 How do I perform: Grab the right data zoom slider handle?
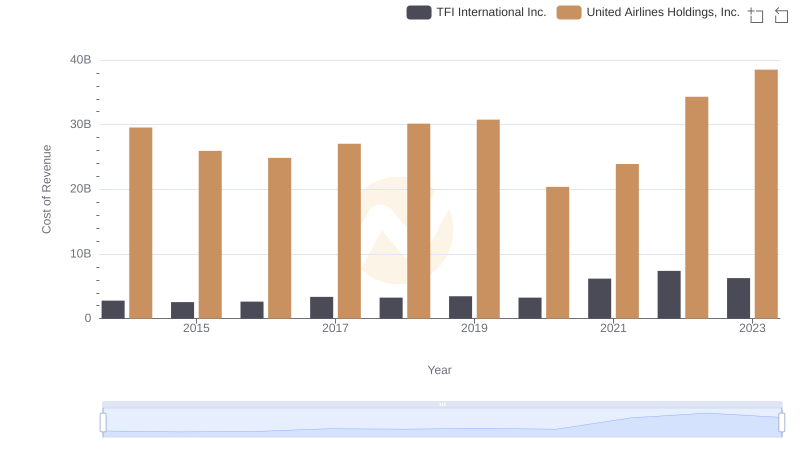782,423
